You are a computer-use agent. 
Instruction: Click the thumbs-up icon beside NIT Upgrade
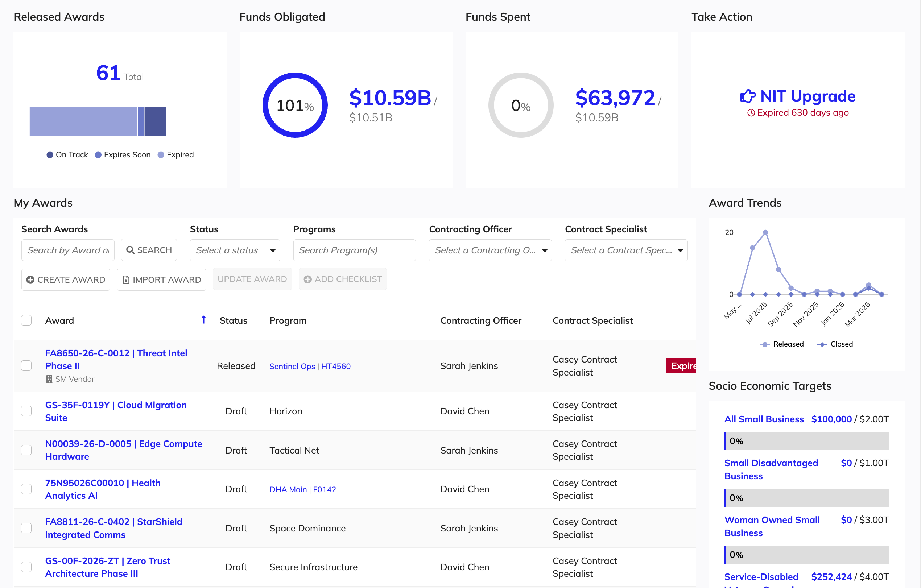pos(748,96)
